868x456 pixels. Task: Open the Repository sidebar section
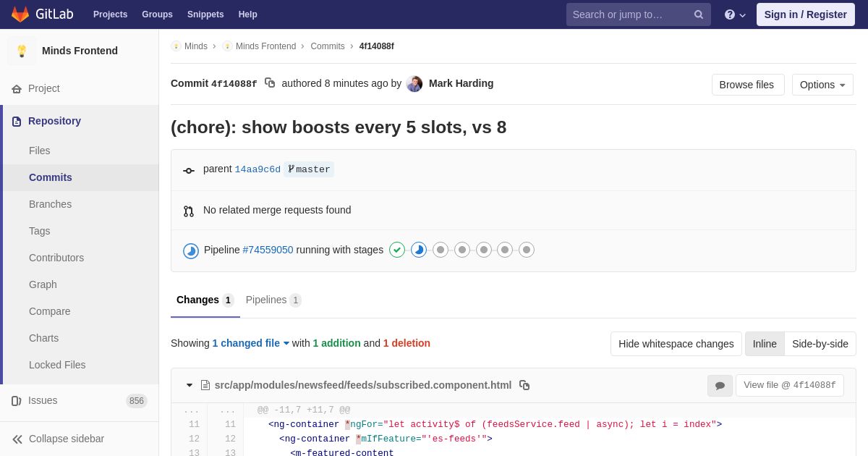(x=80, y=121)
